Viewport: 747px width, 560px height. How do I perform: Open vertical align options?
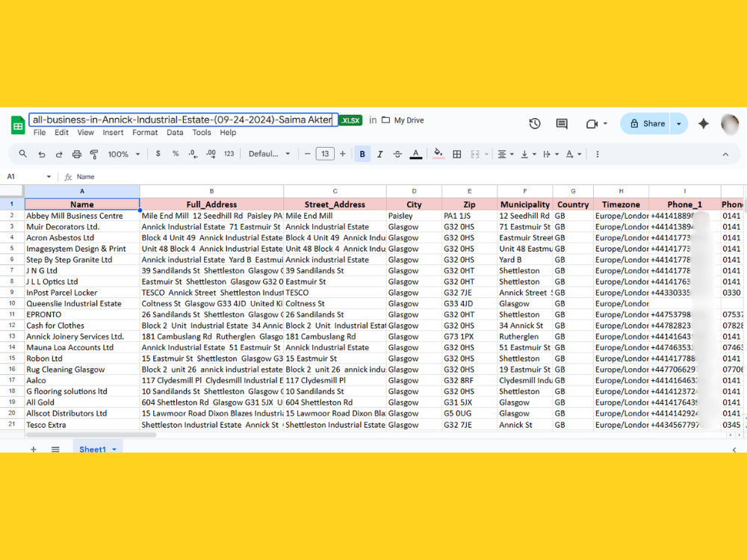click(528, 154)
